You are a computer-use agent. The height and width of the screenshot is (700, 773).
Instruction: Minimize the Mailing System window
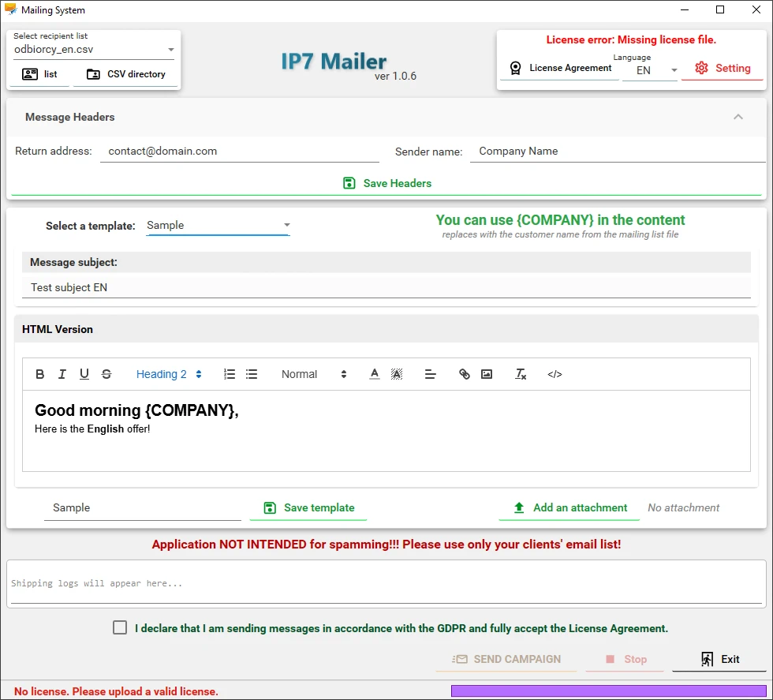point(685,10)
